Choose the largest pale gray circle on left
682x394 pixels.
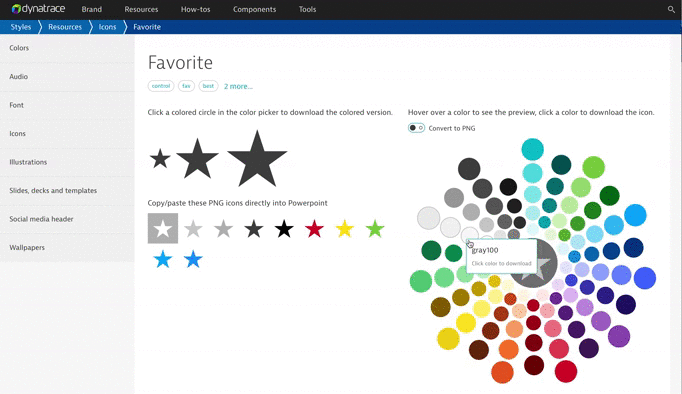click(428, 218)
